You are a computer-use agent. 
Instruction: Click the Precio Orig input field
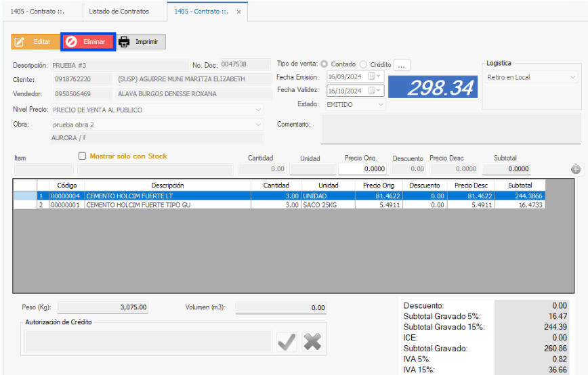[362, 169]
